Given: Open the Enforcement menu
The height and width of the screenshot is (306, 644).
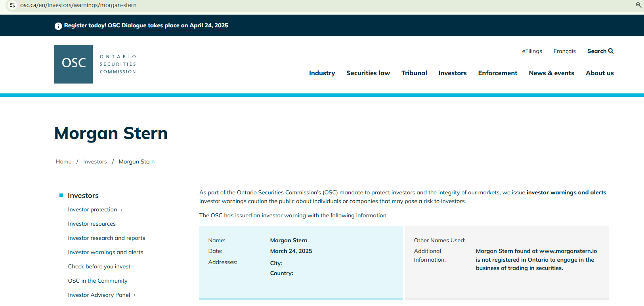Looking at the screenshot, I should pyautogui.click(x=498, y=73).
